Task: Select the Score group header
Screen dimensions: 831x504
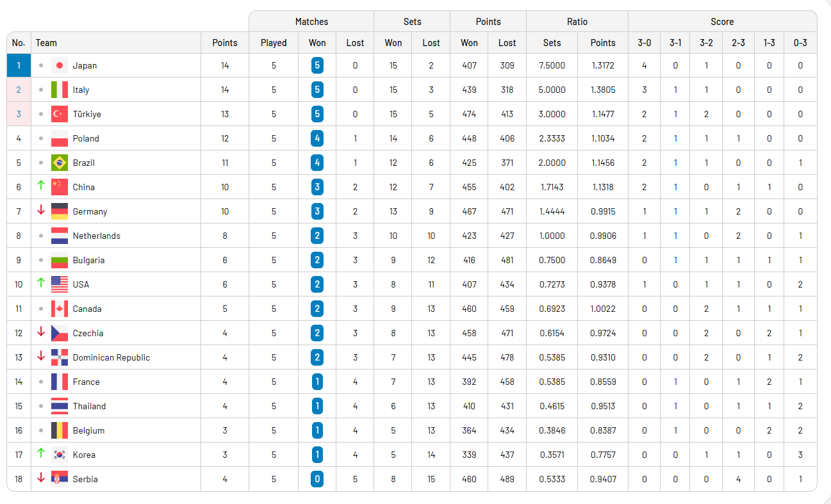Action: coord(722,22)
